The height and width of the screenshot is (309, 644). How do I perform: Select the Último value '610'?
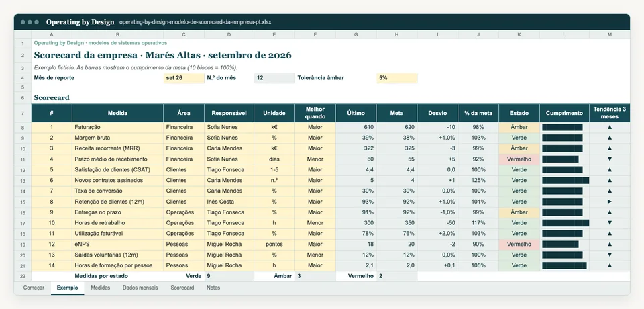356,127
